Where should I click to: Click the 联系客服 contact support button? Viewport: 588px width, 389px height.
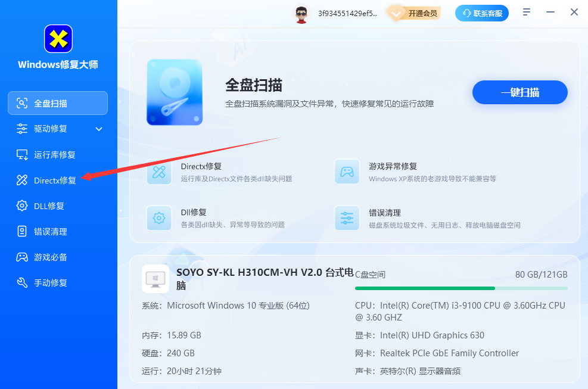point(482,13)
